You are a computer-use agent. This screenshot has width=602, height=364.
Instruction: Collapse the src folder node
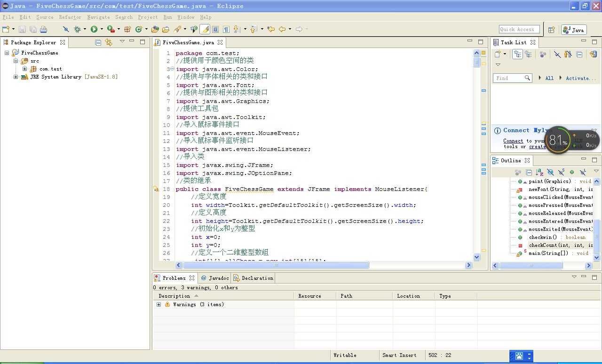(16, 61)
